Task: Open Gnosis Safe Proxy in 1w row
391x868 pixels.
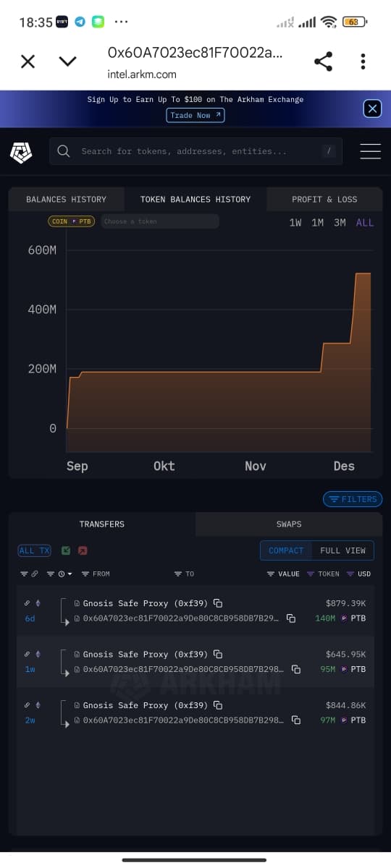Action: point(146,654)
